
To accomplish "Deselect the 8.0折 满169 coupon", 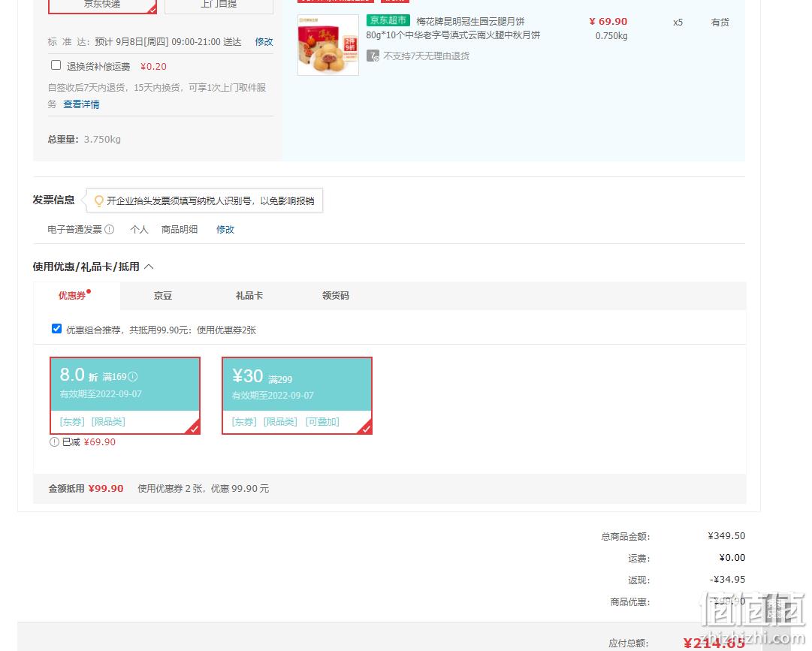I will [x=125, y=396].
